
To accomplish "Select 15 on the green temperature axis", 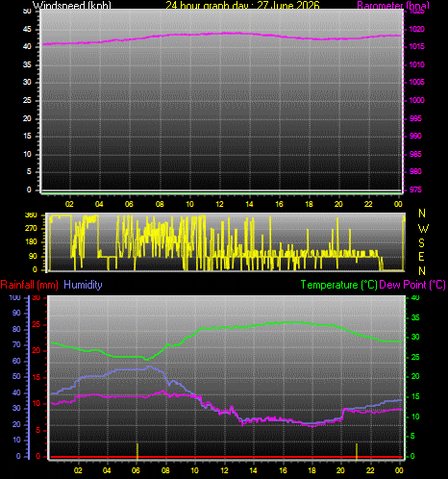I will click(415, 396).
